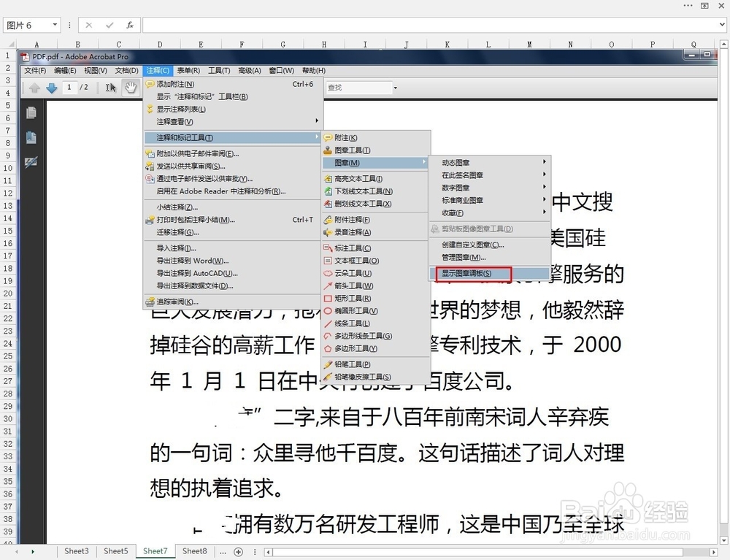Click the previous page up arrow icon
The image size is (730, 560).
(34, 88)
